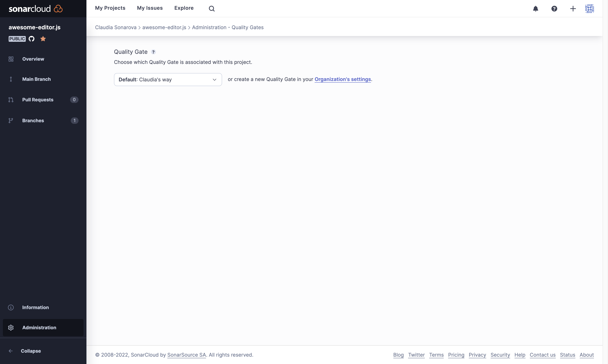Open the Status footer link
This screenshot has height=364, width=608.
click(567, 355)
